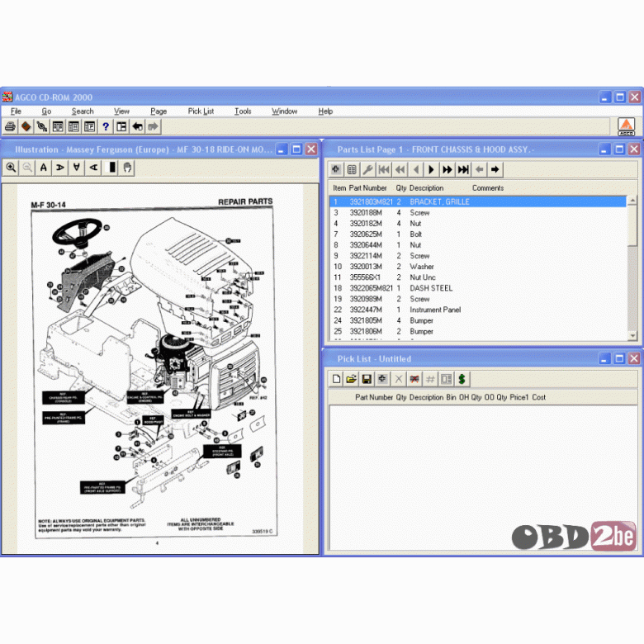Click the steering wheel in the illustration
Screen dimensions: 644x644
pos(78,232)
